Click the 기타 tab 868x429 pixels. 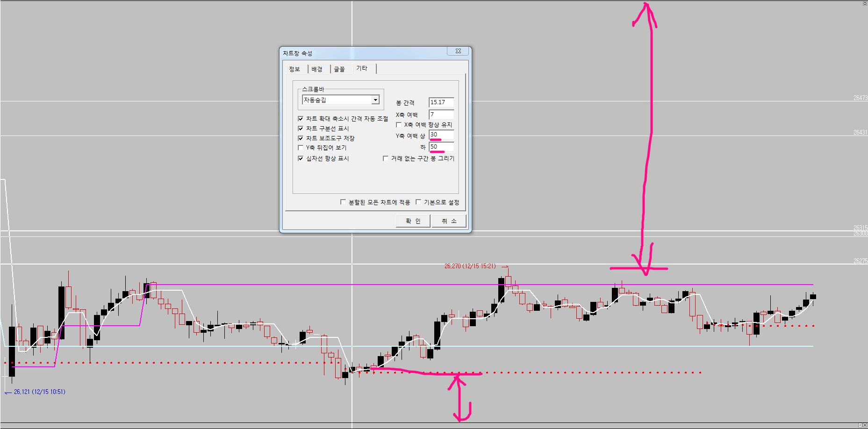(x=363, y=68)
